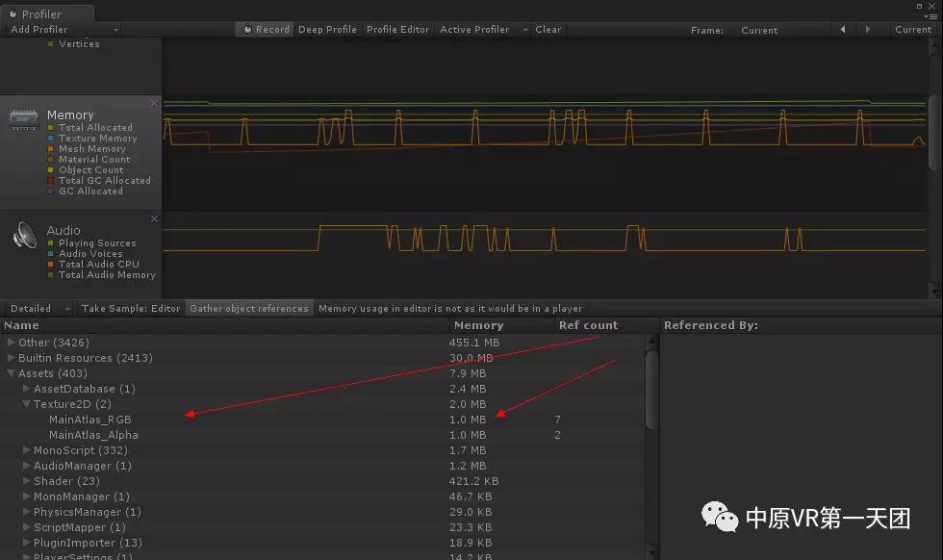Toggle the Texture Memory color swatch
The height and width of the screenshot is (560, 943).
[x=51, y=139]
